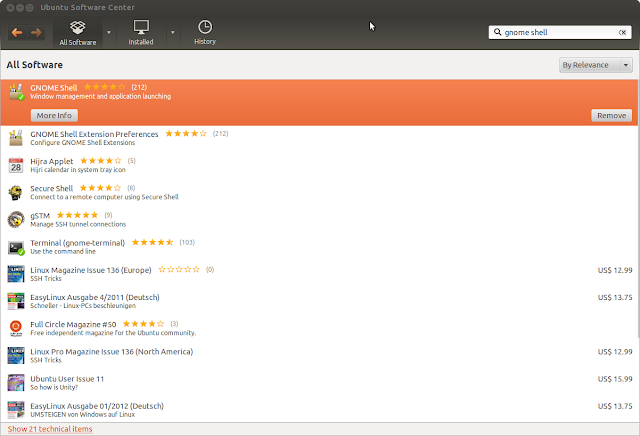Click EasyLinux Ausgabe 01/2012 cover thumbnail
This screenshot has height=436, width=640.
16,410
